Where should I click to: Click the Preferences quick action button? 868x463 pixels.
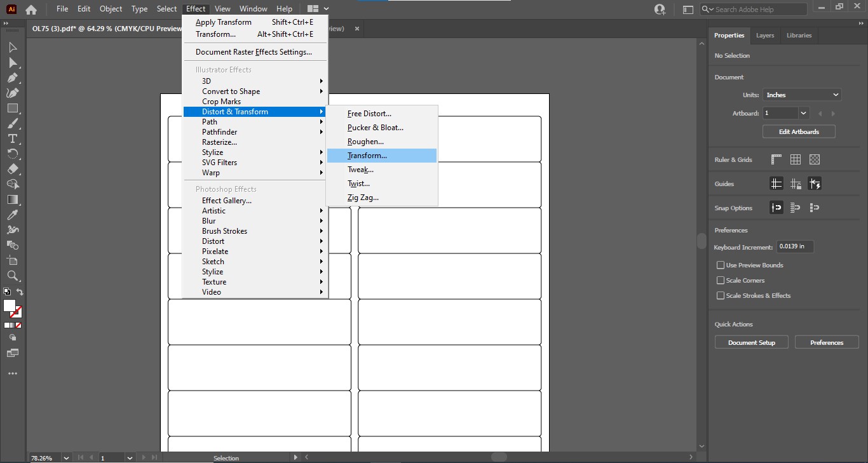[x=827, y=342]
